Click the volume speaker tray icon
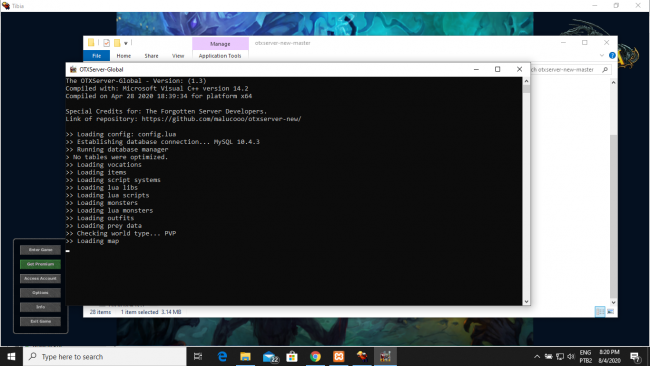 point(571,356)
